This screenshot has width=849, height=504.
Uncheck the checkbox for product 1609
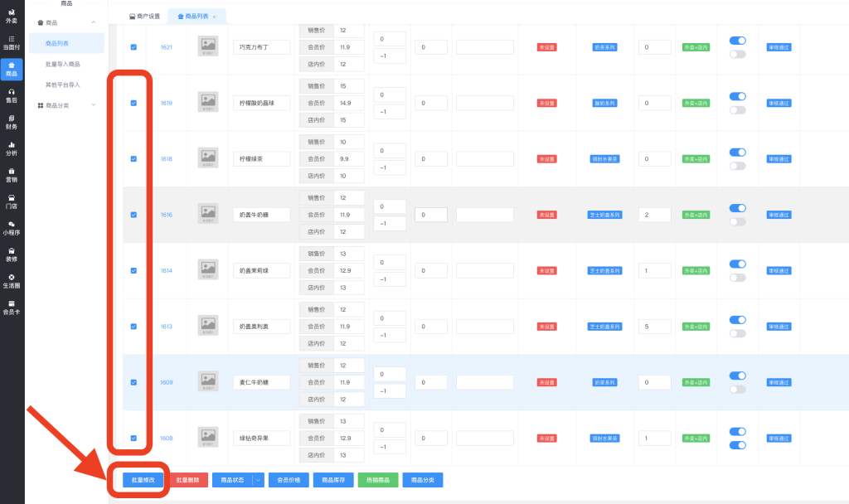[133, 382]
